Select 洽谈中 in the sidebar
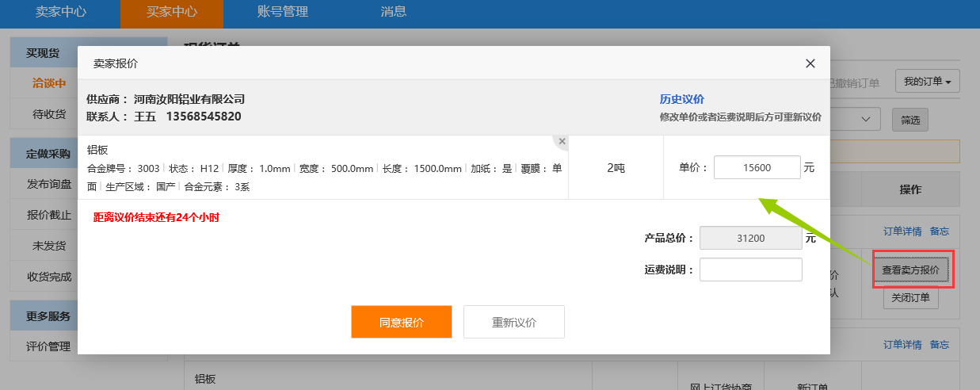This screenshot has width=980, height=390. pos(49,83)
